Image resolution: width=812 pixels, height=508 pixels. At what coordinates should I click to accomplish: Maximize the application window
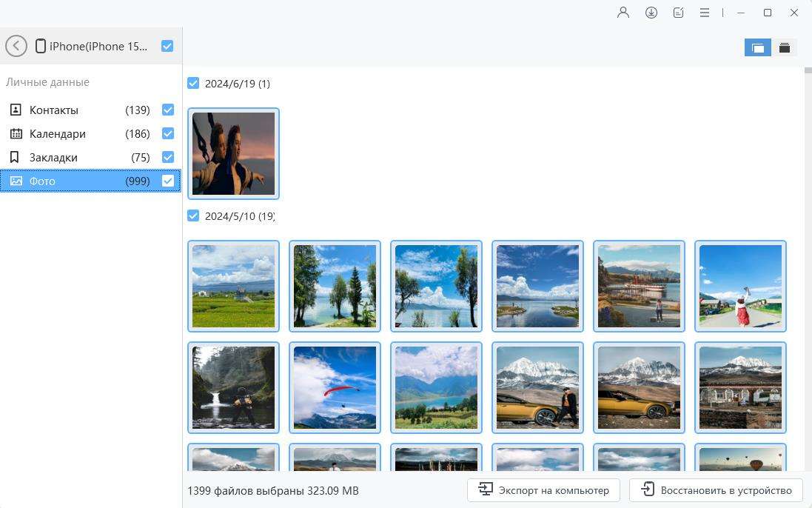point(768,13)
